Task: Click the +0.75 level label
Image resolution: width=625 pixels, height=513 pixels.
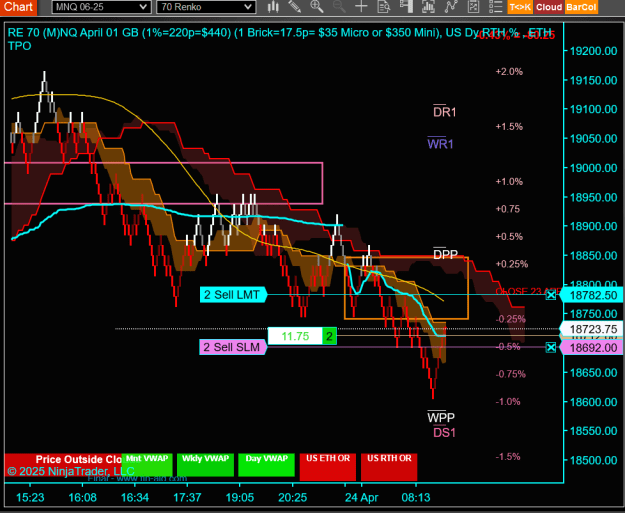Action: point(507,209)
